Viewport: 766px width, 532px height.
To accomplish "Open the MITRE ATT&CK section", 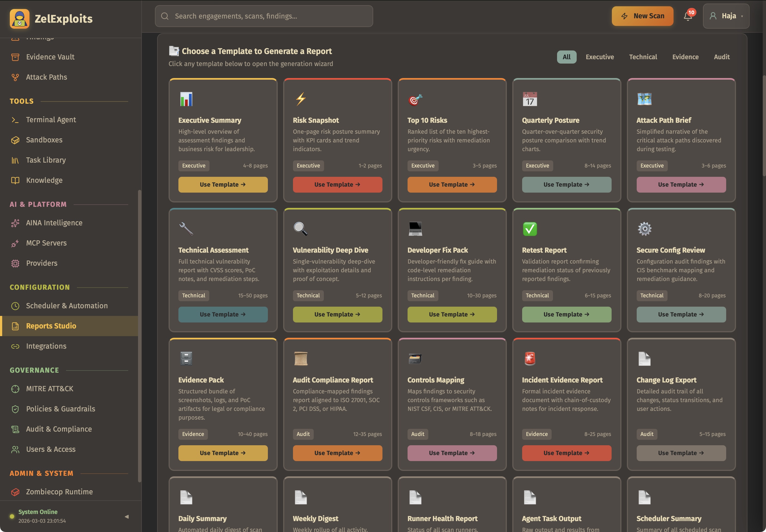I will tap(49, 388).
